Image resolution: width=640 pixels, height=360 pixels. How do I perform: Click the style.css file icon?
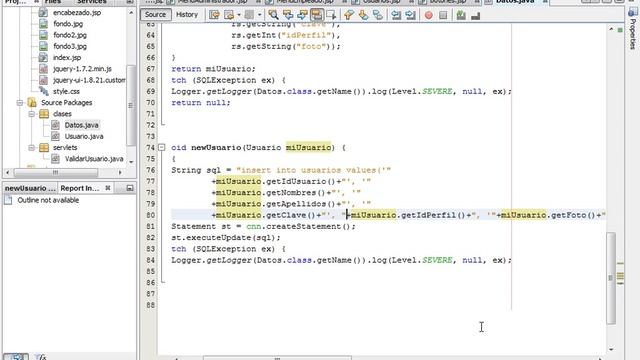coord(43,91)
